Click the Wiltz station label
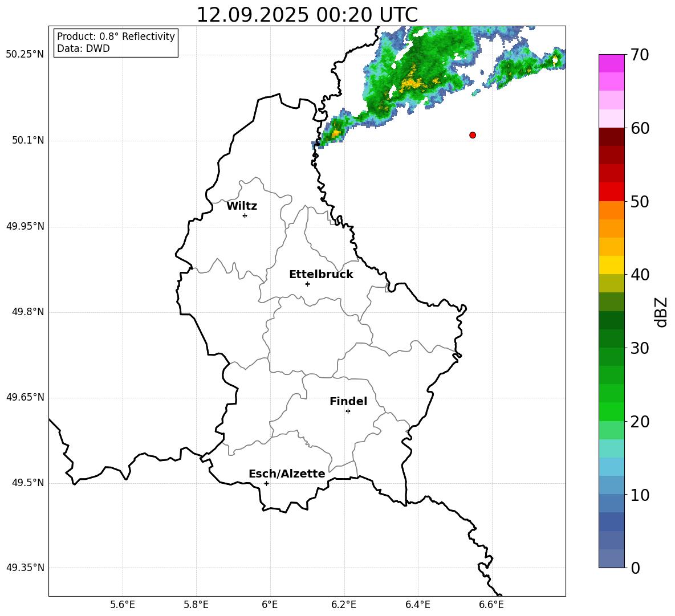 242,206
